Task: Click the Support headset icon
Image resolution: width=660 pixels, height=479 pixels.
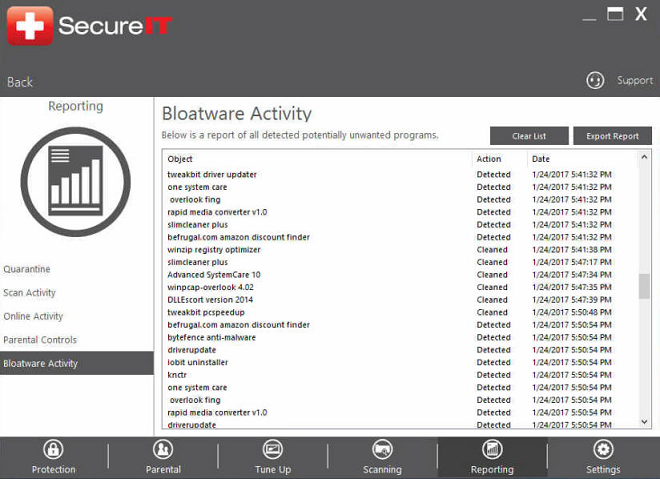Action: pyautogui.click(x=595, y=80)
